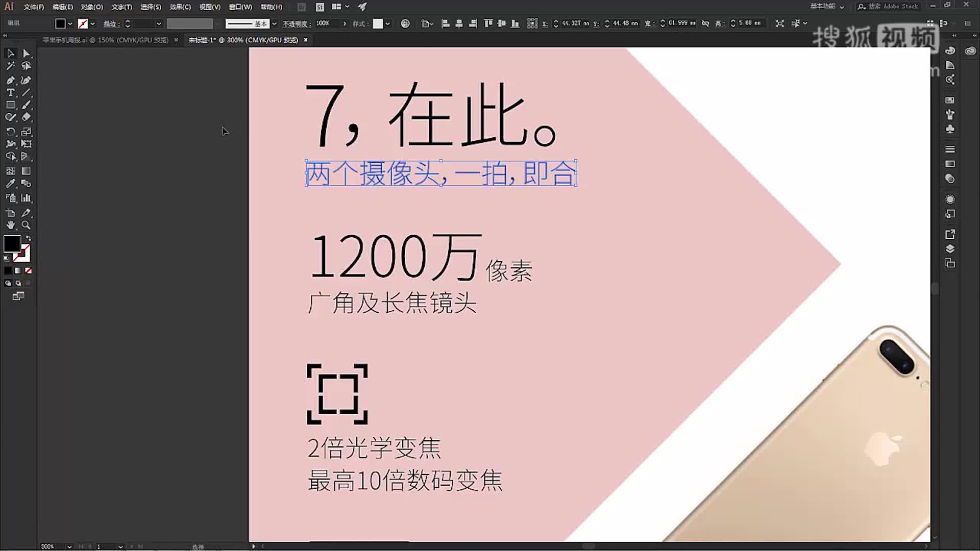Open graphic style dropdown
This screenshot has width=980, height=551.
(x=388, y=23)
